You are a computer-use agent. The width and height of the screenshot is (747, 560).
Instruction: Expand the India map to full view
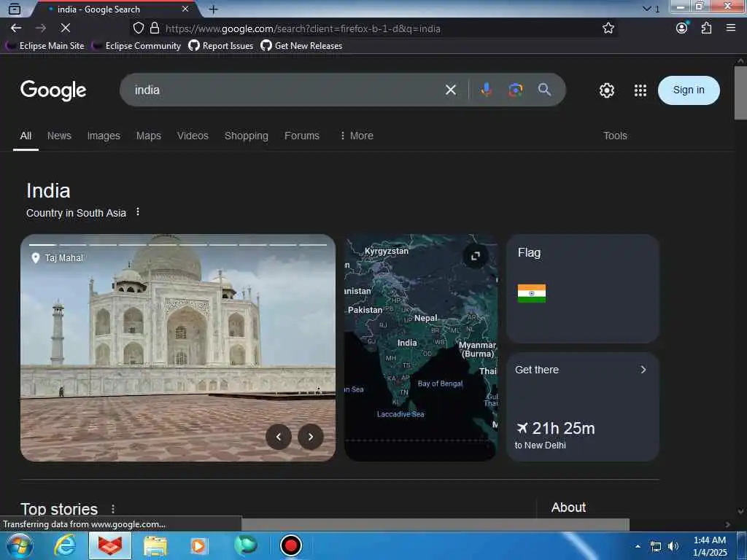click(x=476, y=256)
